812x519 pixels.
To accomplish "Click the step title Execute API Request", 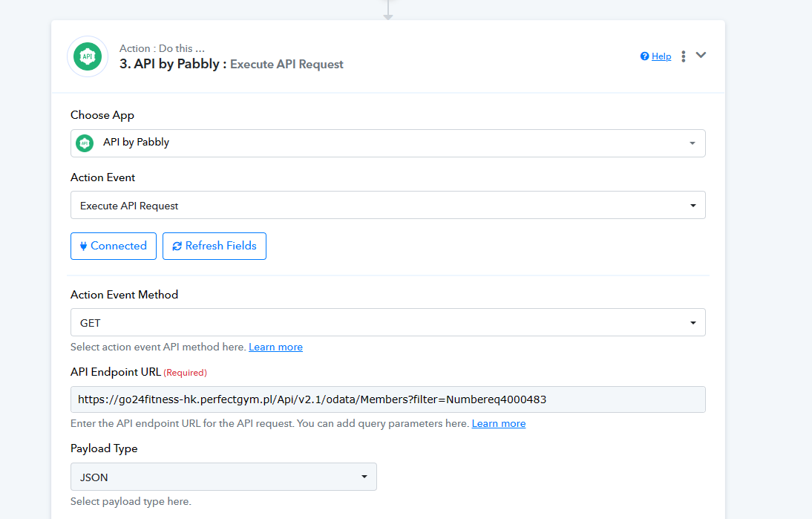I will [287, 65].
